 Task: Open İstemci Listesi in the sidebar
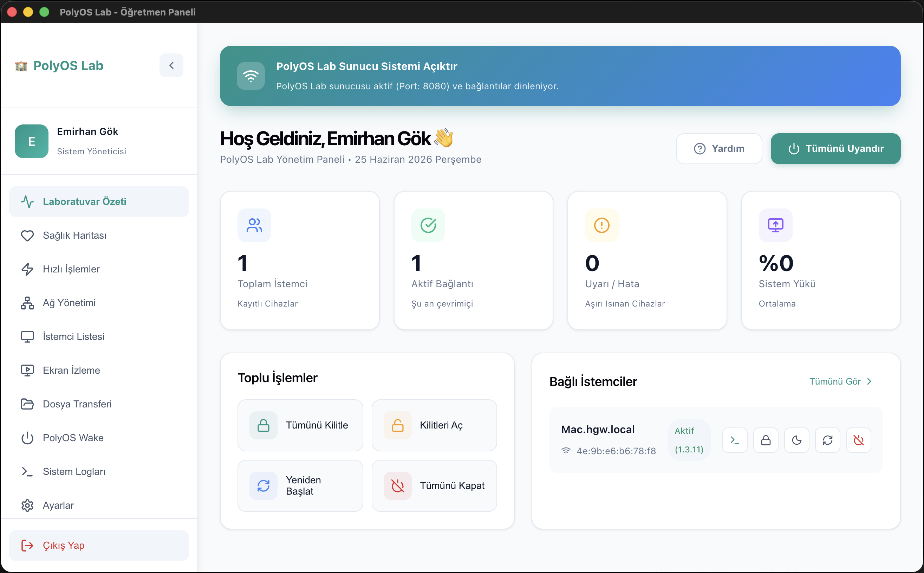point(99,336)
